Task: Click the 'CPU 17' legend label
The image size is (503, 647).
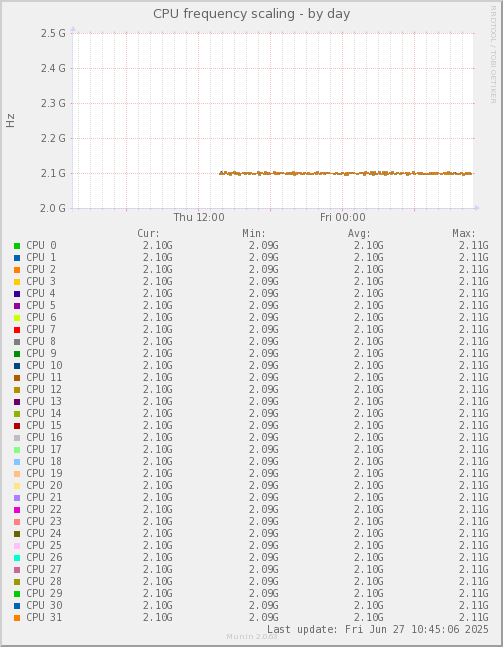Action: 44,449
